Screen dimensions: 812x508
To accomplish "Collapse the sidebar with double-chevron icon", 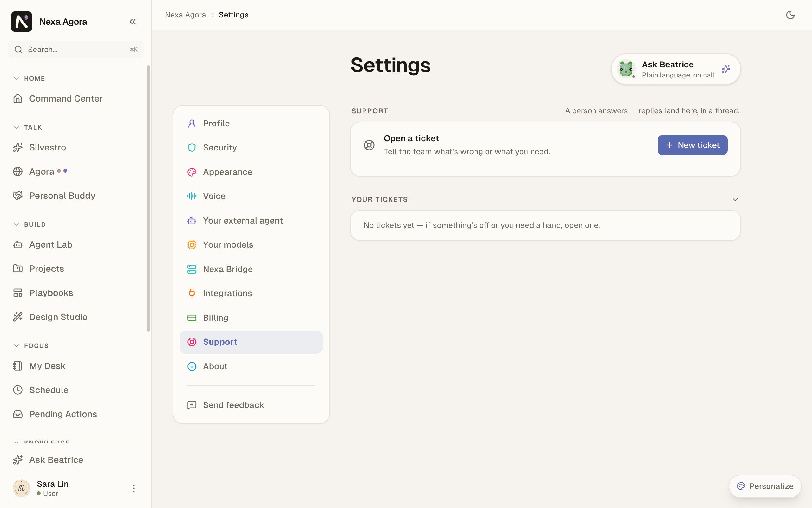I will click(x=133, y=22).
